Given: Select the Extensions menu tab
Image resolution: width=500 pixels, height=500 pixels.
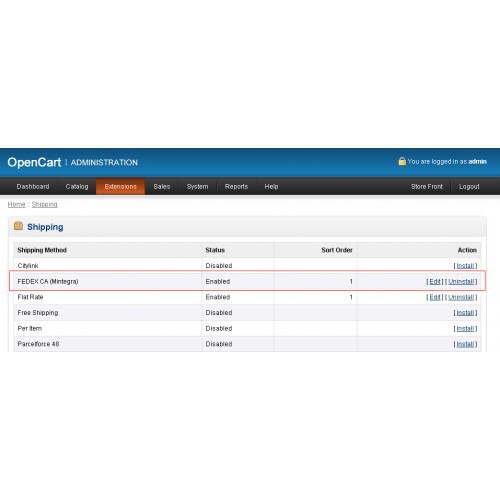Looking at the screenshot, I should [121, 187].
